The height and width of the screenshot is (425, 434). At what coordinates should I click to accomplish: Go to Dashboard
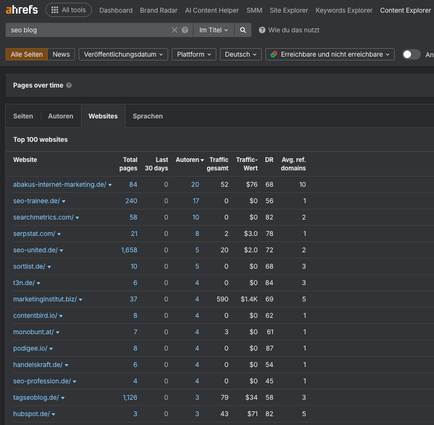coord(116,10)
